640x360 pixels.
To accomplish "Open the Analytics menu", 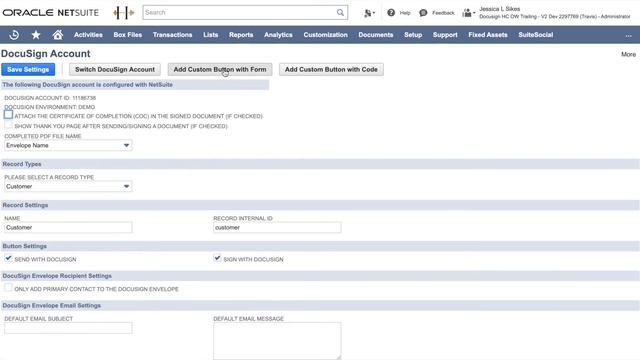I will click(x=278, y=35).
